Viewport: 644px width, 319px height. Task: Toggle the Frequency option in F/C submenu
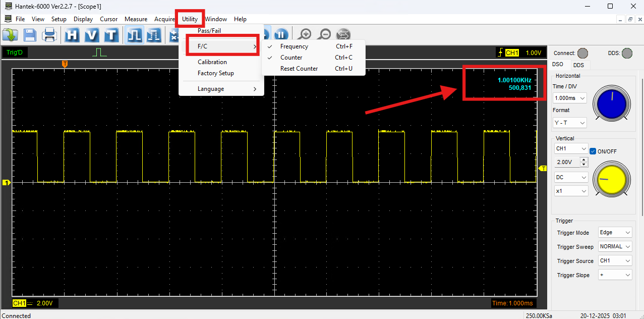(313, 46)
